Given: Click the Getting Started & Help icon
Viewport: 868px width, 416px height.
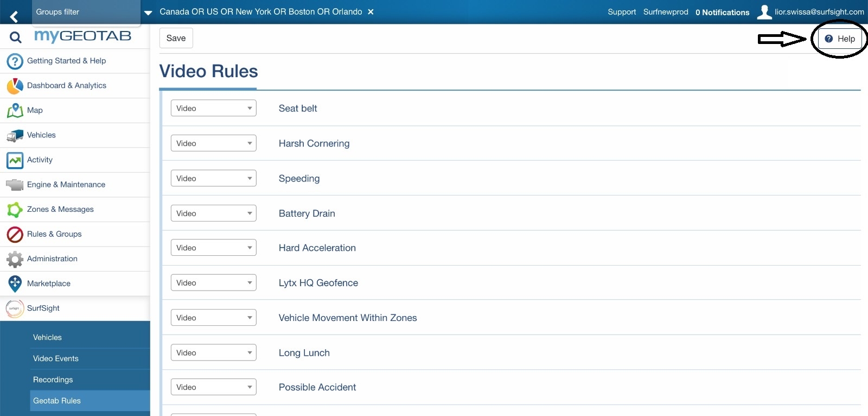Looking at the screenshot, I should pyautogui.click(x=15, y=61).
